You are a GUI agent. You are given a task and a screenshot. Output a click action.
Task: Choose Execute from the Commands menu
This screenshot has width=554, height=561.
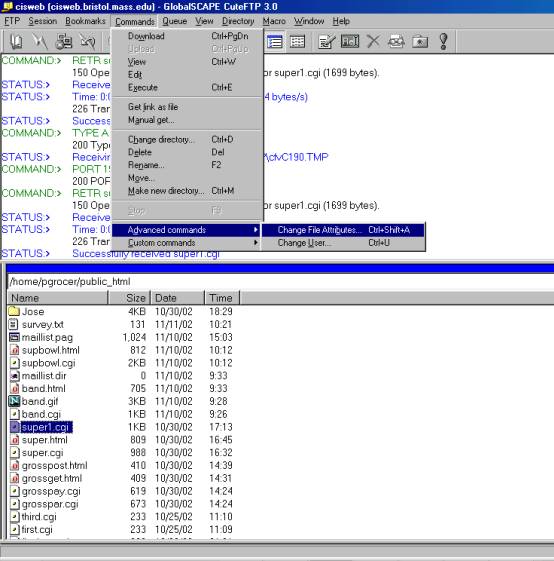(188, 87)
